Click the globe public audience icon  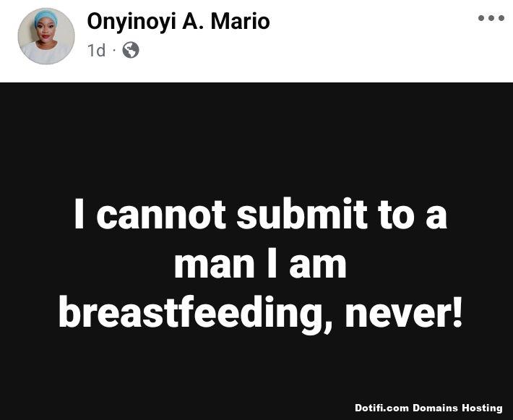(130, 50)
